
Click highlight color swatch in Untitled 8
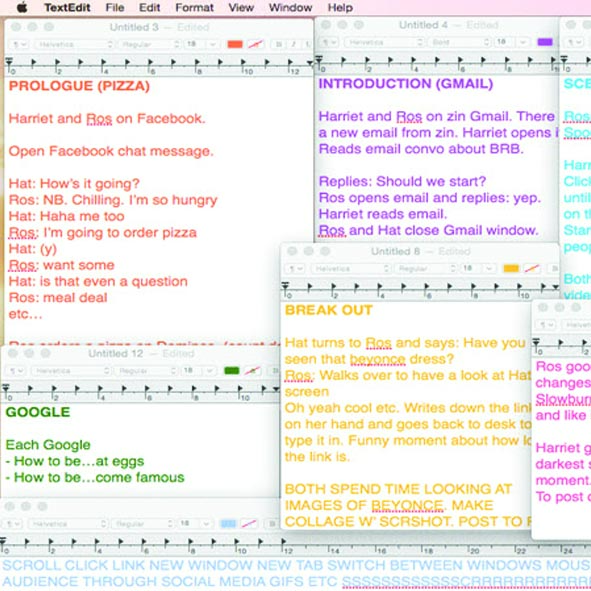tap(532, 268)
